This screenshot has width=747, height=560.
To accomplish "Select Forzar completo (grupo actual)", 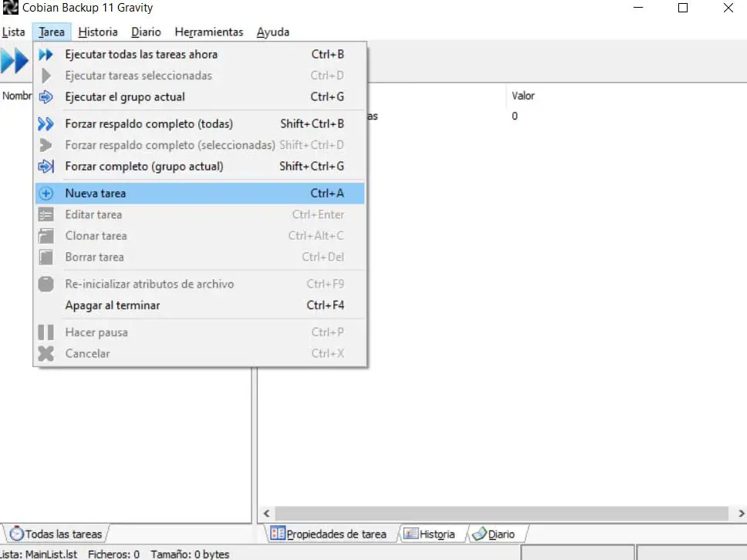I will point(200,167).
